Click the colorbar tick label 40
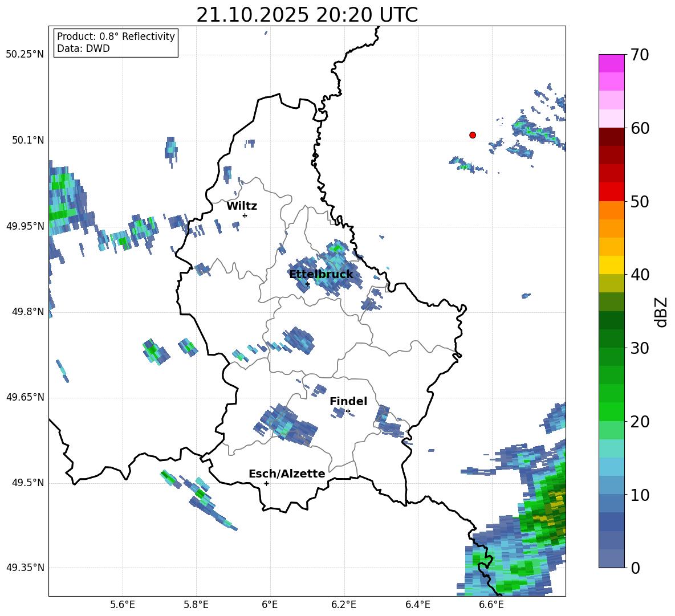This screenshot has height=616, width=675. pyautogui.click(x=640, y=275)
